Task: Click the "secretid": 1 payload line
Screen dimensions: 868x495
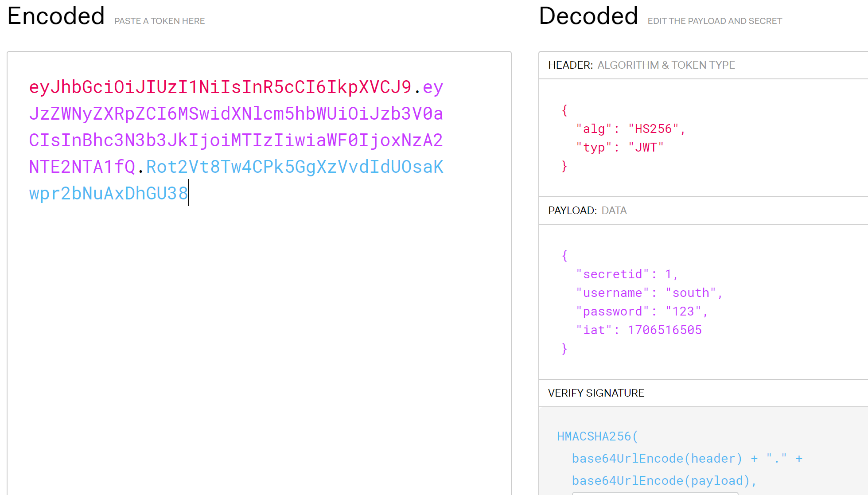Action: point(627,274)
